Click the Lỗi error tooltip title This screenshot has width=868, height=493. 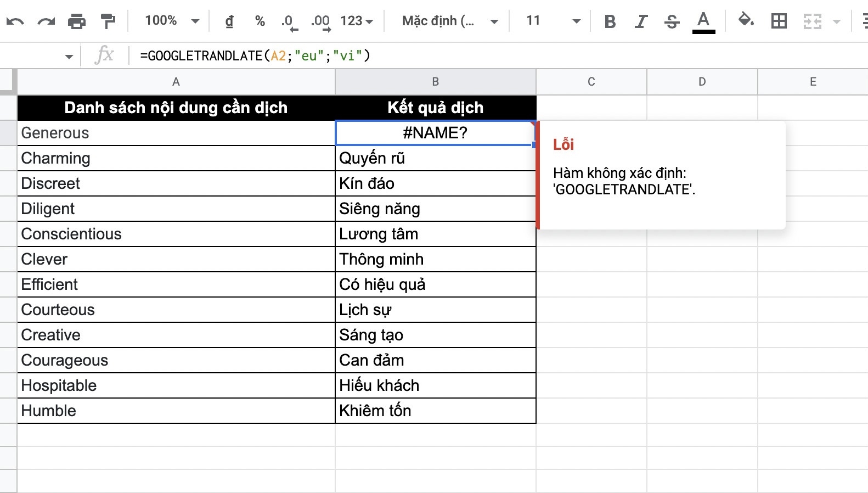pyautogui.click(x=563, y=144)
